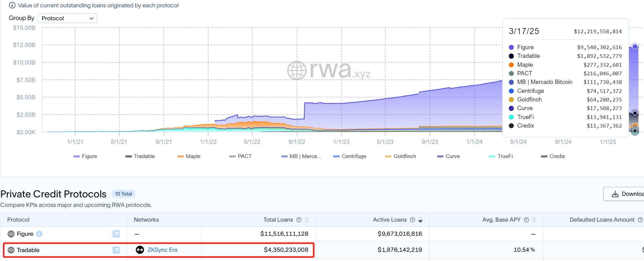Click the Avg. Base APY help icon

526,220
